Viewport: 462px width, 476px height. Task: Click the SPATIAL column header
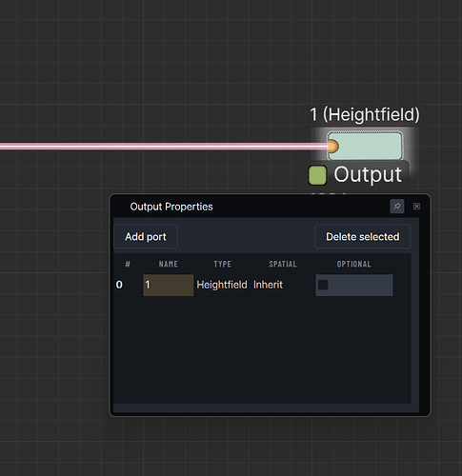(x=283, y=264)
